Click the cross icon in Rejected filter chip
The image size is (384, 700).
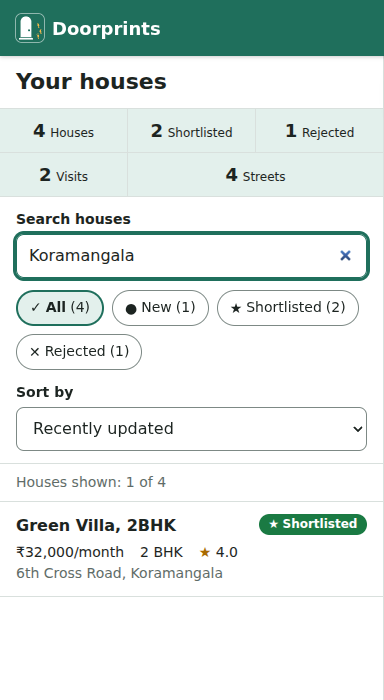pyautogui.click(x=34, y=352)
